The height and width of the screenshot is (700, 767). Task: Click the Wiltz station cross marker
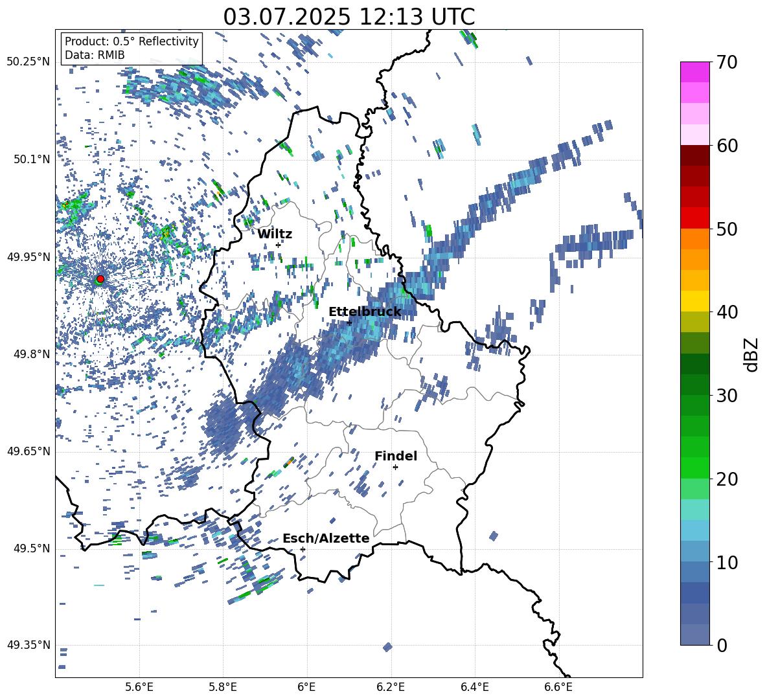coord(278,245)
